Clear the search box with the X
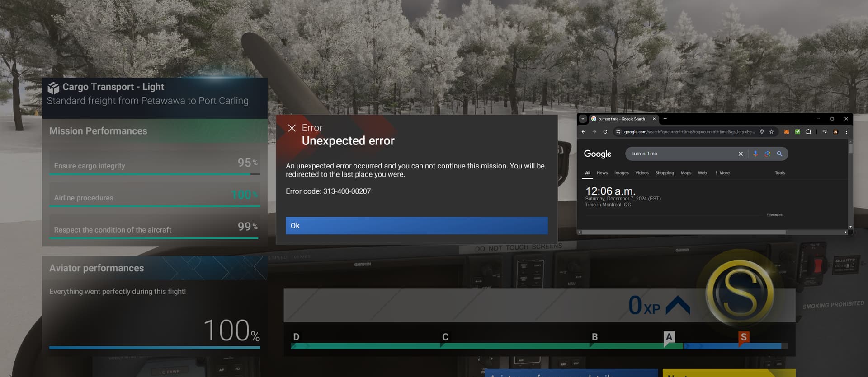This screenshot has height=377, width=868. point(741,154)
